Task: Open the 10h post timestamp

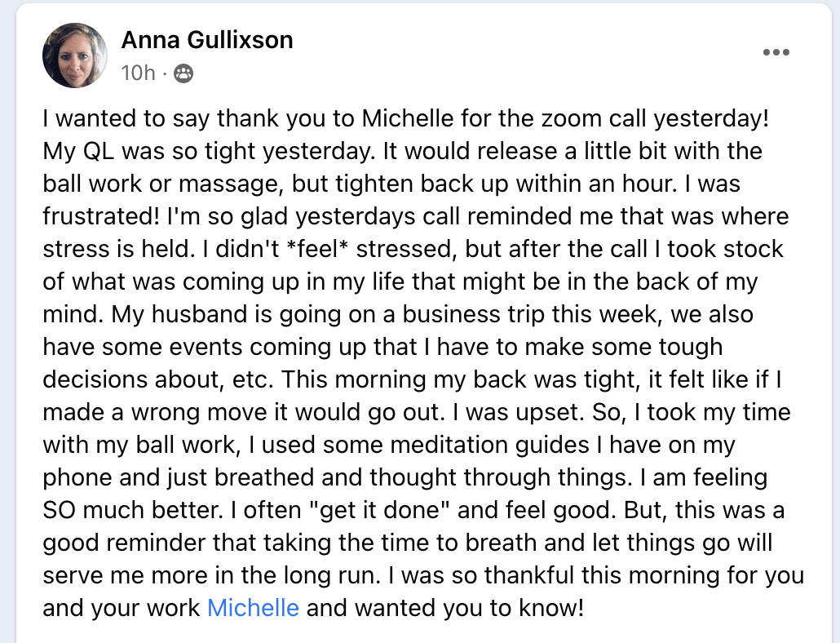Action: [138, 73]
